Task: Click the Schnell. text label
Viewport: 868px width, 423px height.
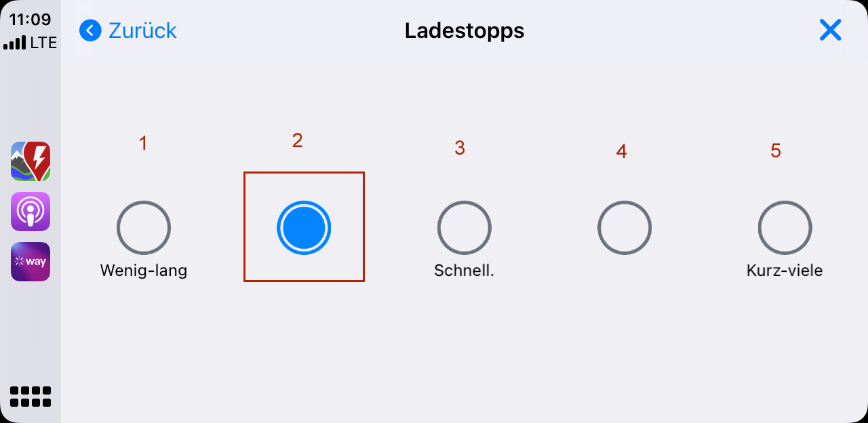Action: [x=465, y=271]
